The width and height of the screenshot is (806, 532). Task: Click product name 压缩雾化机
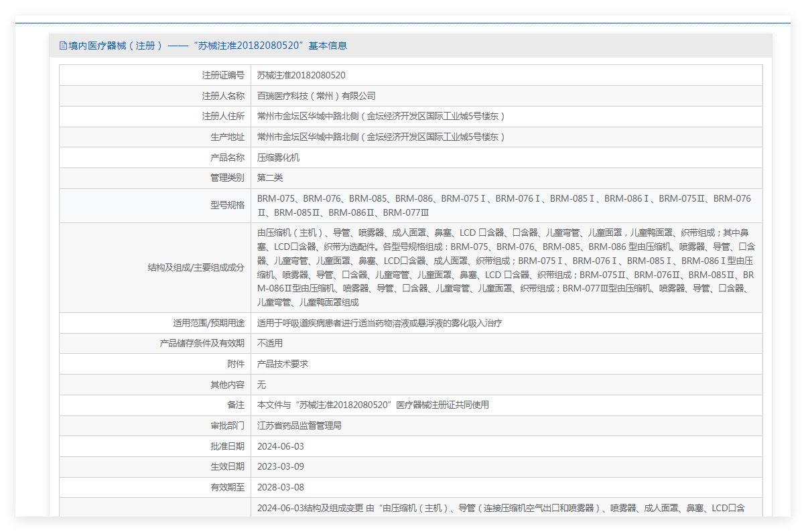[279, 157]
